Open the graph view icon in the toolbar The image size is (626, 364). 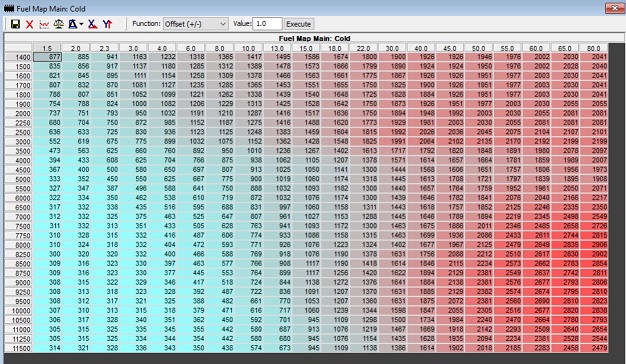pyautogui.click(x=44, y=24)
